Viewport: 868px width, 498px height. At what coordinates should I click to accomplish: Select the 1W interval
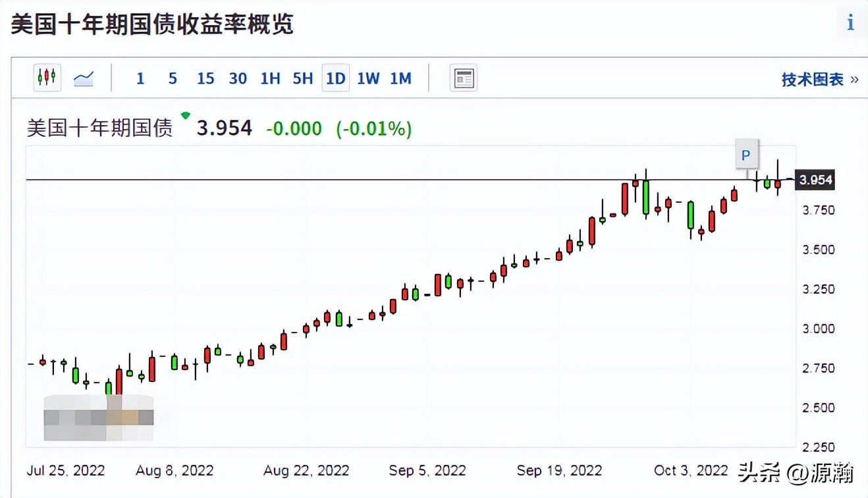[368, 78]
